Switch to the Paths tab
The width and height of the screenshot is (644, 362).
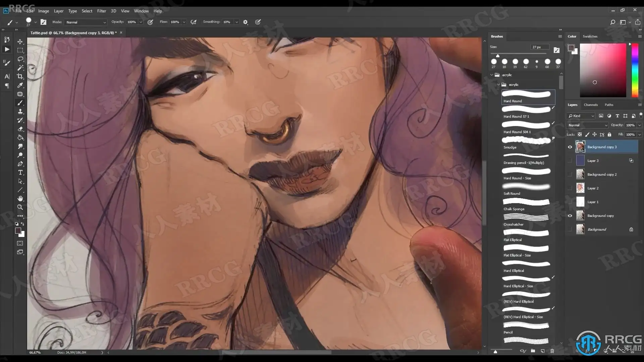click(609, 105)
